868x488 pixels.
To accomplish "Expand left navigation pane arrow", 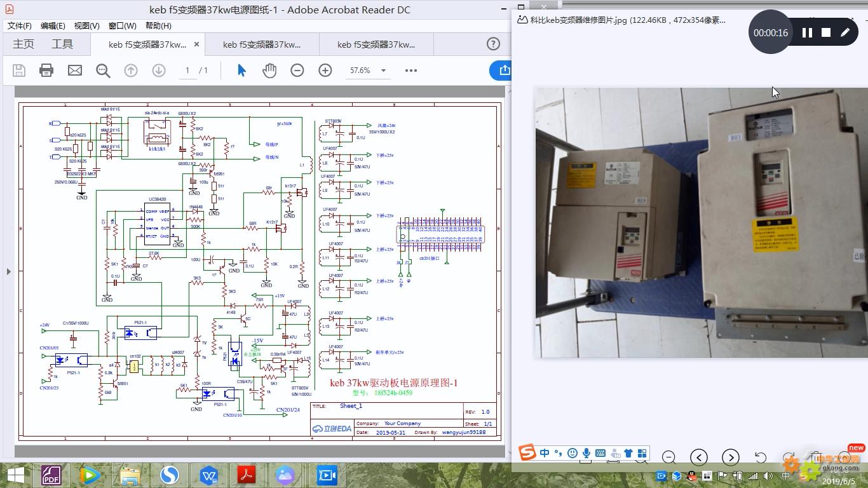I will point(8,271).
